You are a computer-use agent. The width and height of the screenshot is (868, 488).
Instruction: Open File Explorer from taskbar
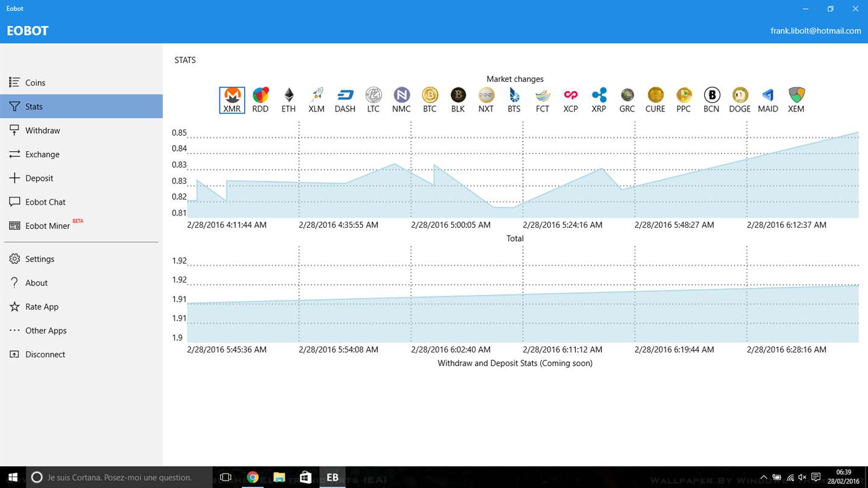[279, 477]
